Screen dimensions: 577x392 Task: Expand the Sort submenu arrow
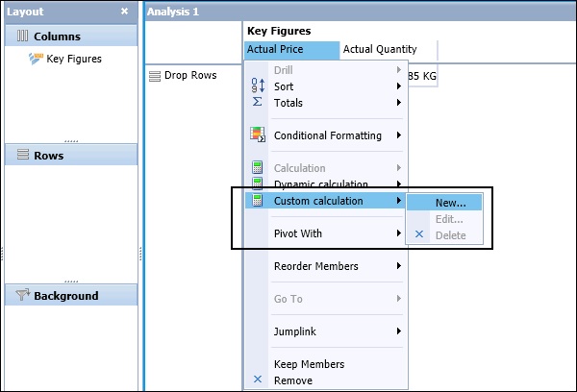click(398, 86)
